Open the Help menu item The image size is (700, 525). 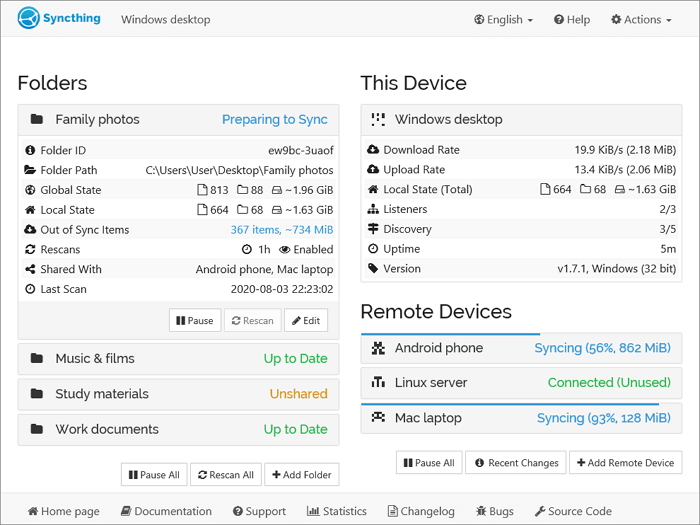click(x=572, y=19)
